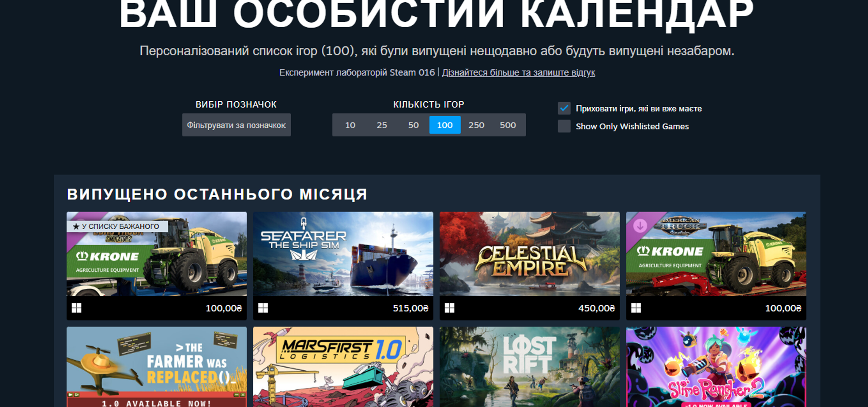Enable 'Show Only Wishlisted Games' checkbox

[x=564, y=126]
